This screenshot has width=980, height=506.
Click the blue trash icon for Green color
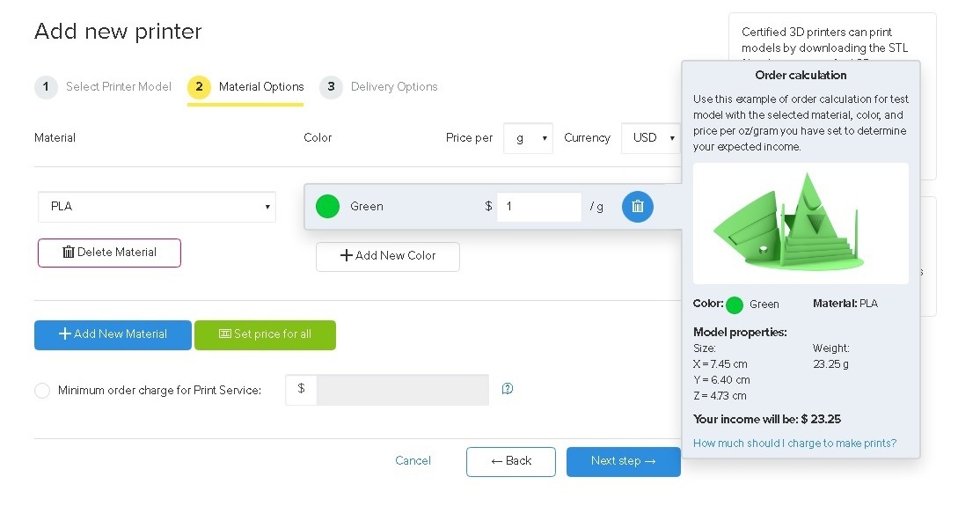638,207
